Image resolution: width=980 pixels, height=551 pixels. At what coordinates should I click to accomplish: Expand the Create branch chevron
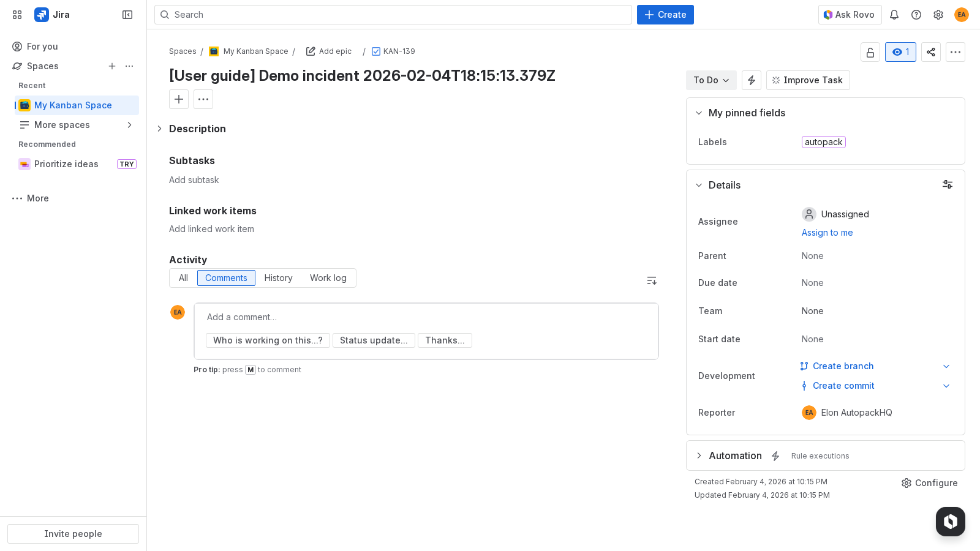(946, 366)
